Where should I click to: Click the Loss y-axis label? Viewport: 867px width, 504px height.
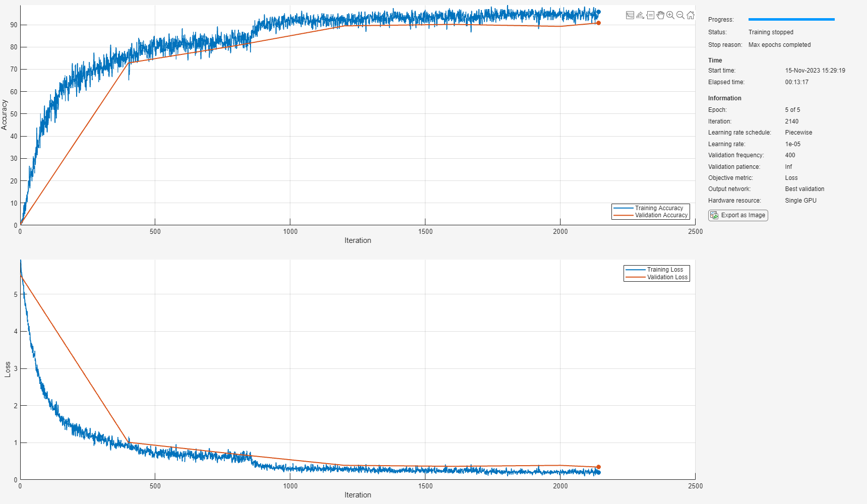tap(8, 369)
